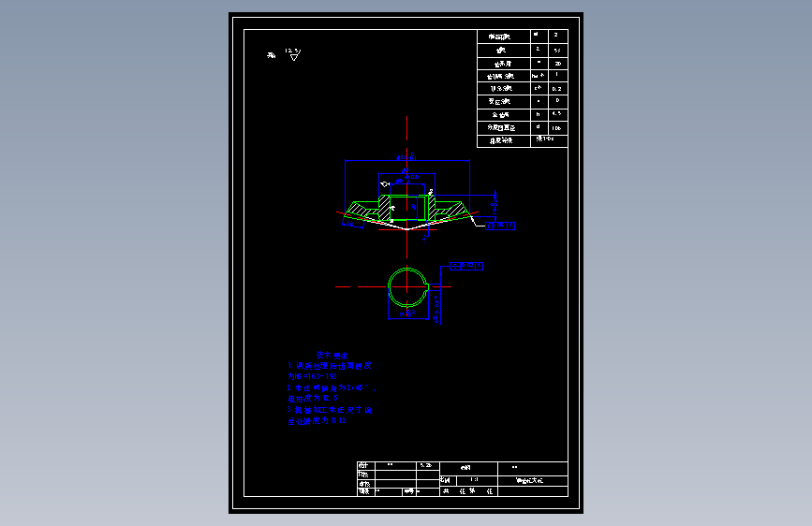This screenshot has height=526, width=812.
Task: Select the note line containing 2×45°
Action: click(332, 387)
